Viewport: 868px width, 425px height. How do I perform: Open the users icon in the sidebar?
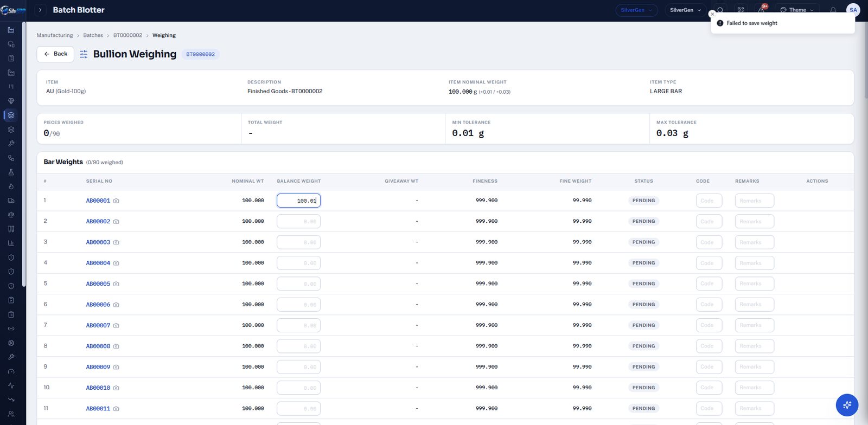tap(11, 414)
